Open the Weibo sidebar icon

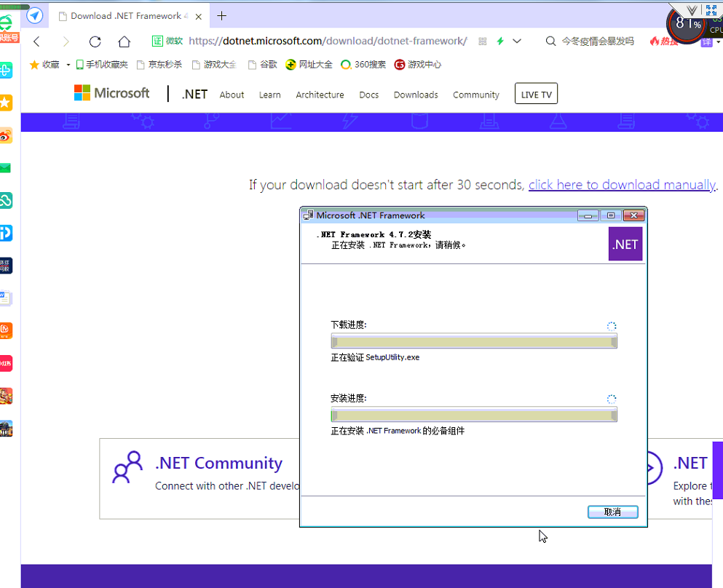[x=6, y=135]
